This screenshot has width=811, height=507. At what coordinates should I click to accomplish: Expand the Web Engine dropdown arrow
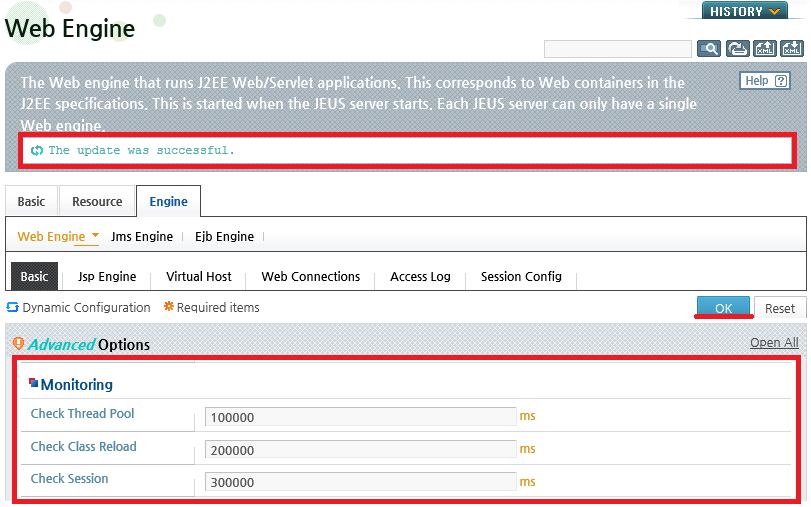click(95, 235)
